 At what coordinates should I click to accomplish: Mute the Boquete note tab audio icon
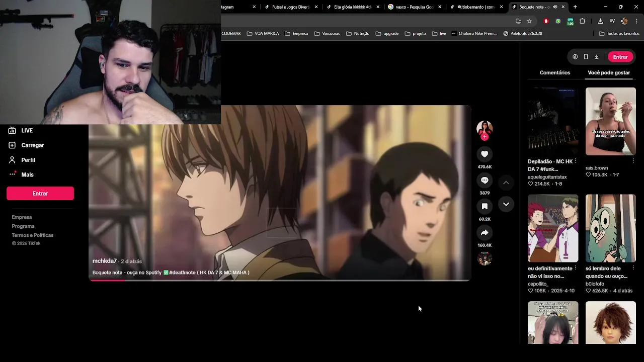556,7
